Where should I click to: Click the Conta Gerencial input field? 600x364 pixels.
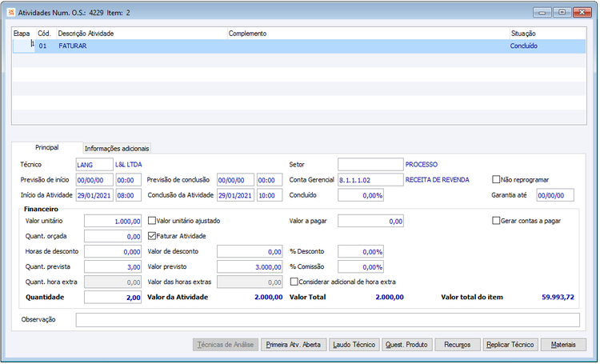click(x=370, y=180)
